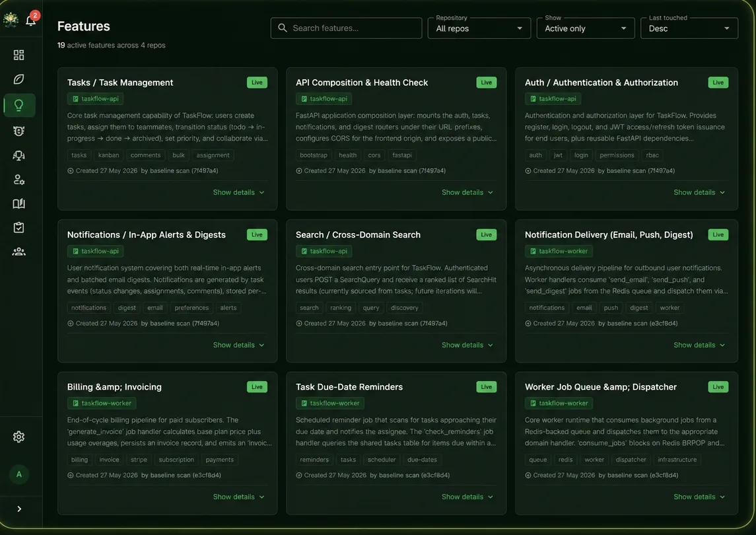Expand Show details on Notification Delivery card

coord(699,345)
